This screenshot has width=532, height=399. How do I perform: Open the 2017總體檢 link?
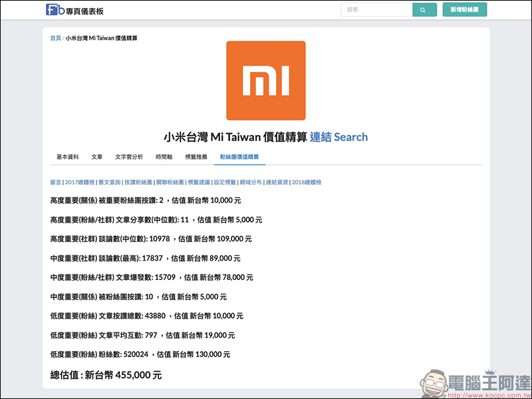(x=80, y=182)
